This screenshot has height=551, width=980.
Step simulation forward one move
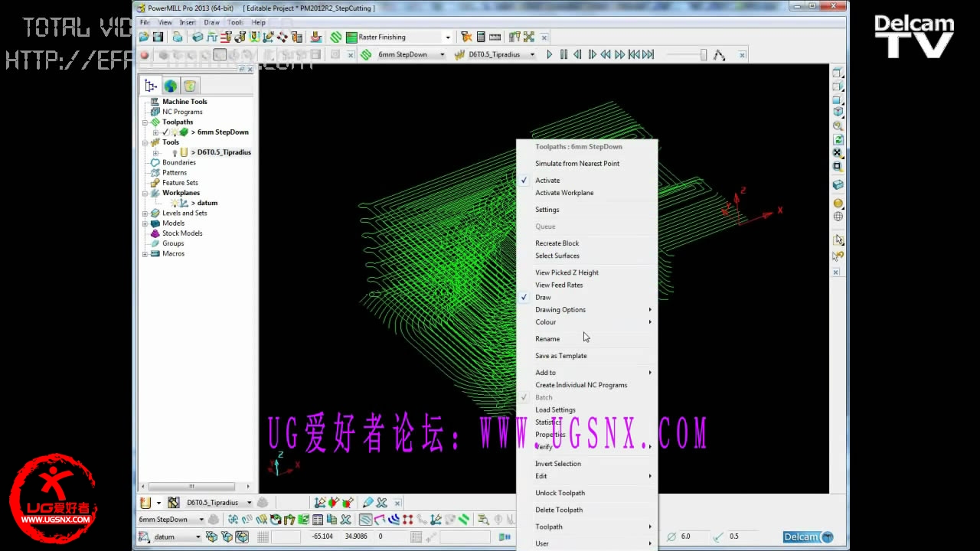[592, 55]
